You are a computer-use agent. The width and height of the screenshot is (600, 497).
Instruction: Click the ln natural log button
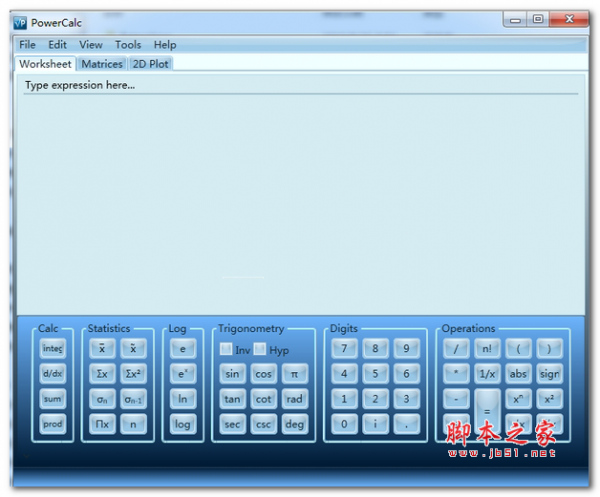183,399
